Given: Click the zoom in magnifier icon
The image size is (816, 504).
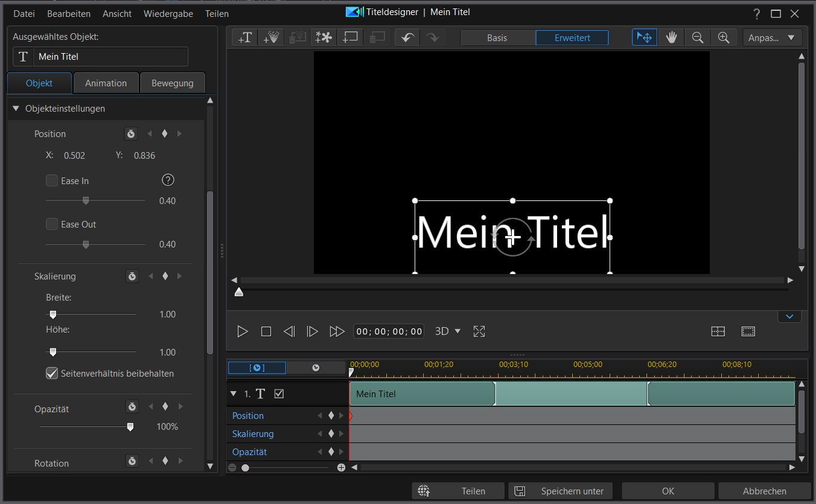Looking at the screenshot, I should coord(724,37).
